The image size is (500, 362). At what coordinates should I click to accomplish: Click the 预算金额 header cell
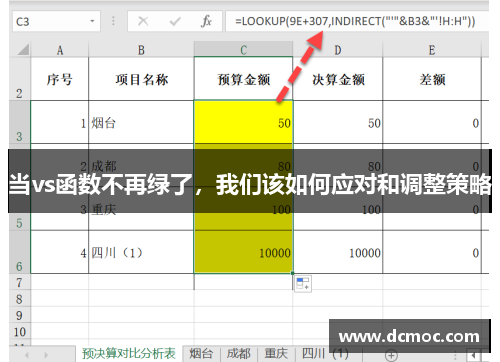tap(243, 79)
